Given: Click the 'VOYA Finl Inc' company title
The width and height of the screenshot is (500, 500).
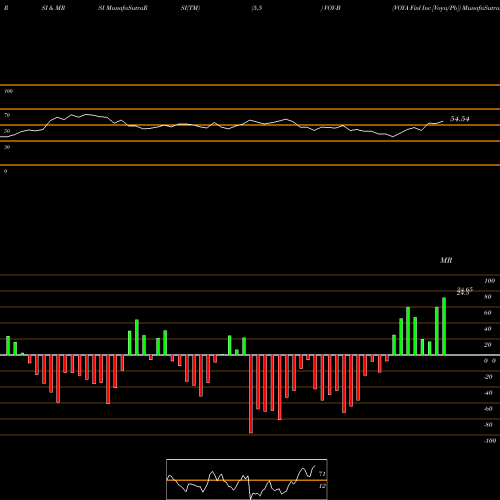Looking at the screenshot, I should (x=411, y=8).
